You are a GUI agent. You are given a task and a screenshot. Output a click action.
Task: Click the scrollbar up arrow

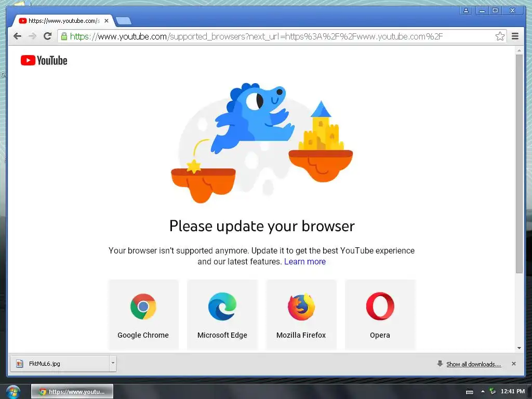pyautogui.click(x=519, y=50)
